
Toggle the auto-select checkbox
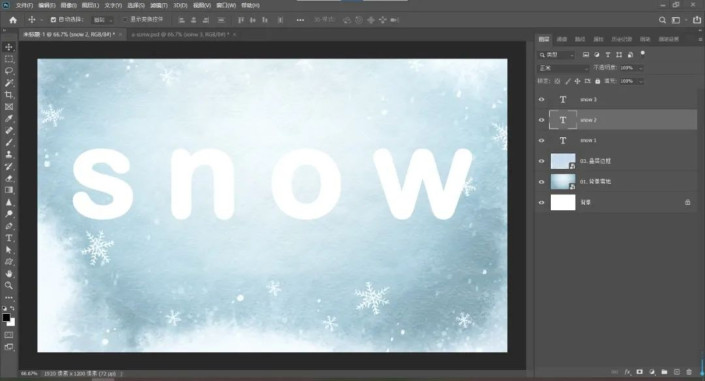coord(54,20)
